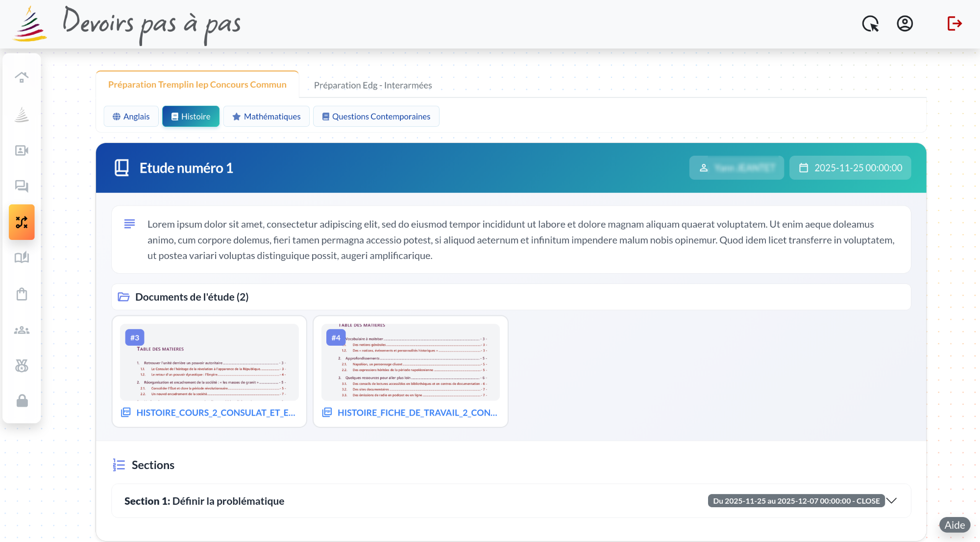Open the chat messages sidebar icon
980x542 pixels.
click(22, 186)
